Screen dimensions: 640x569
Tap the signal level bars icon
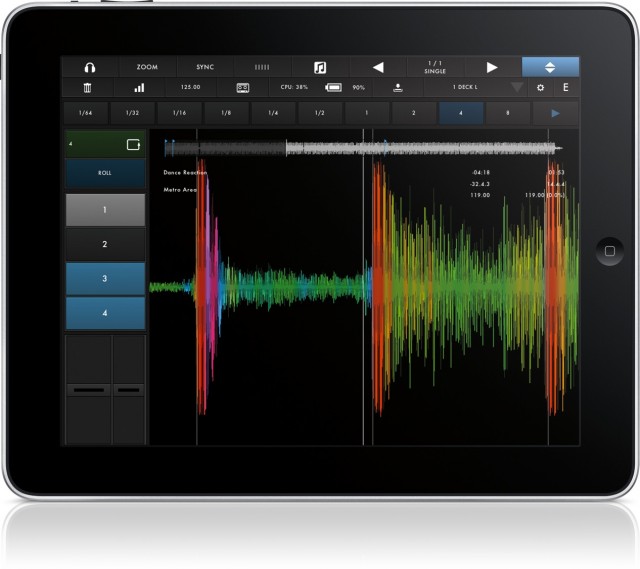(x=139, y=88)
